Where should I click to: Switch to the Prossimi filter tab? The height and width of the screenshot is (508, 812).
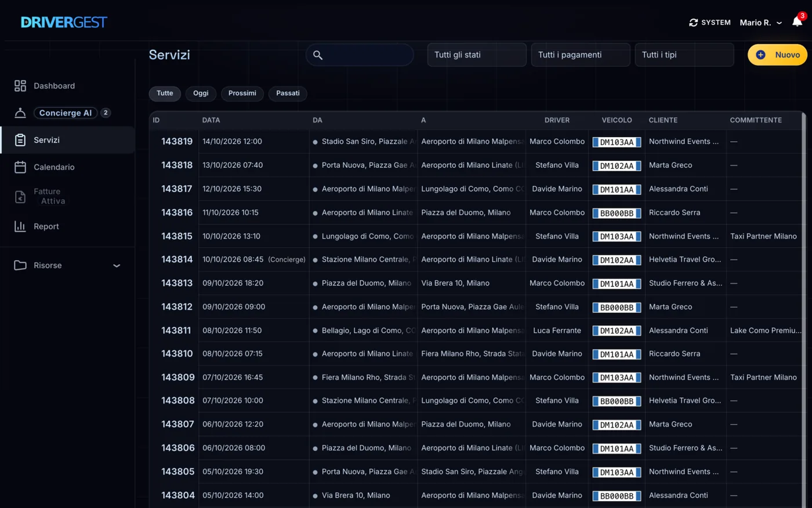coord(242,93)
